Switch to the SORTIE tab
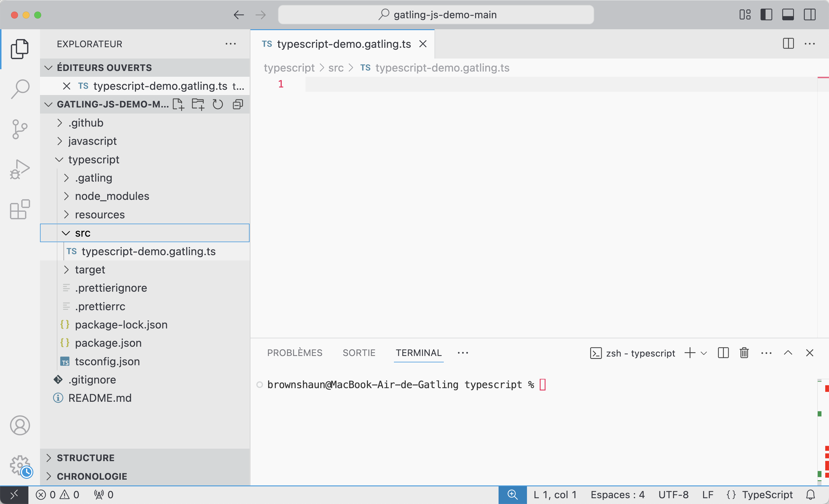 point(359,353)
